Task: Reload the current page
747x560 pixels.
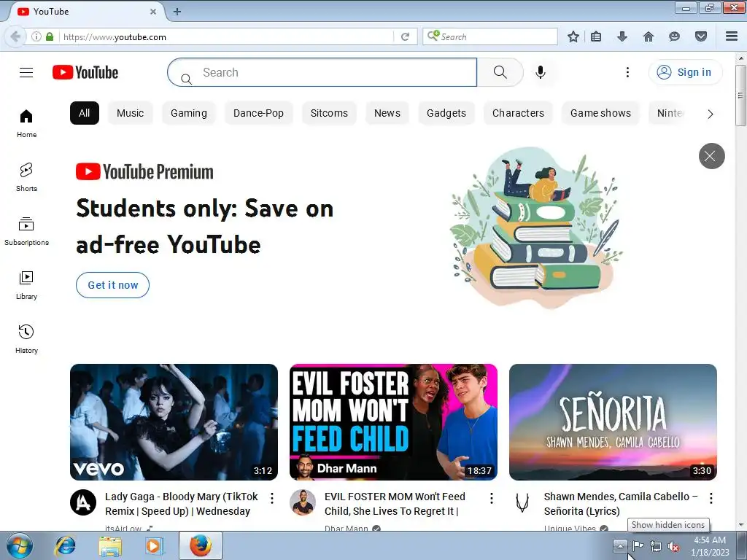Action: 405,36
